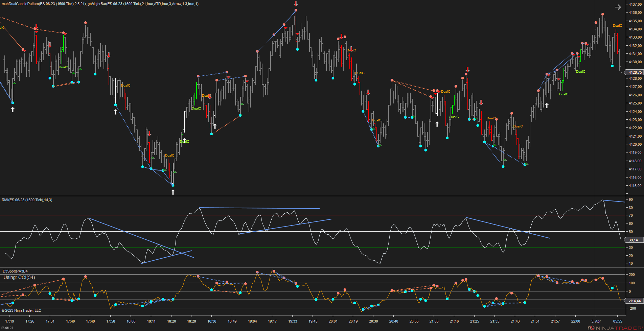This screenshot has width=644, height=331.
Task: Click the 5. Apr date on time axis
Action: [596, 321]
